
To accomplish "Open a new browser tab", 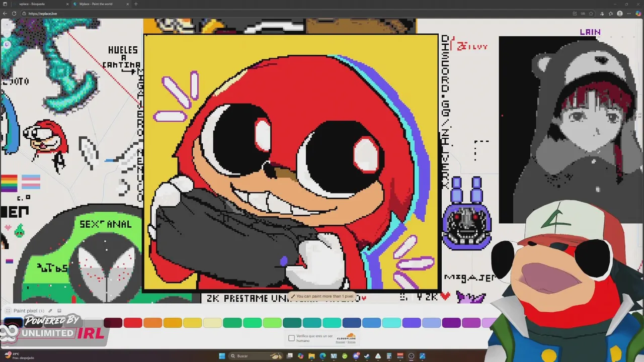I will click(136, 4).
